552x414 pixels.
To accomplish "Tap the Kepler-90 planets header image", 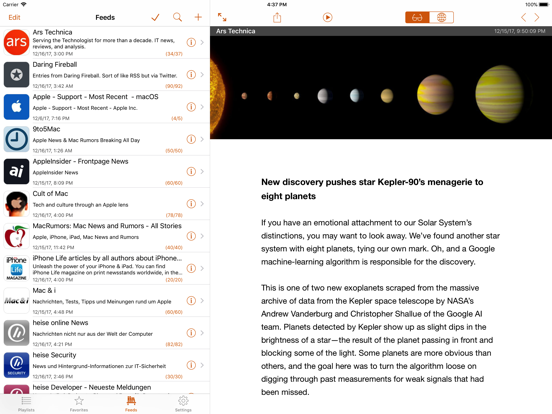I will click(381, 87).
